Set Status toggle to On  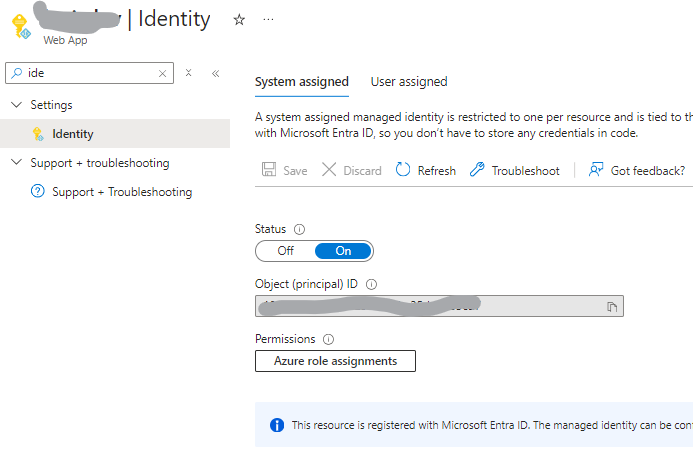coord(343,251)
